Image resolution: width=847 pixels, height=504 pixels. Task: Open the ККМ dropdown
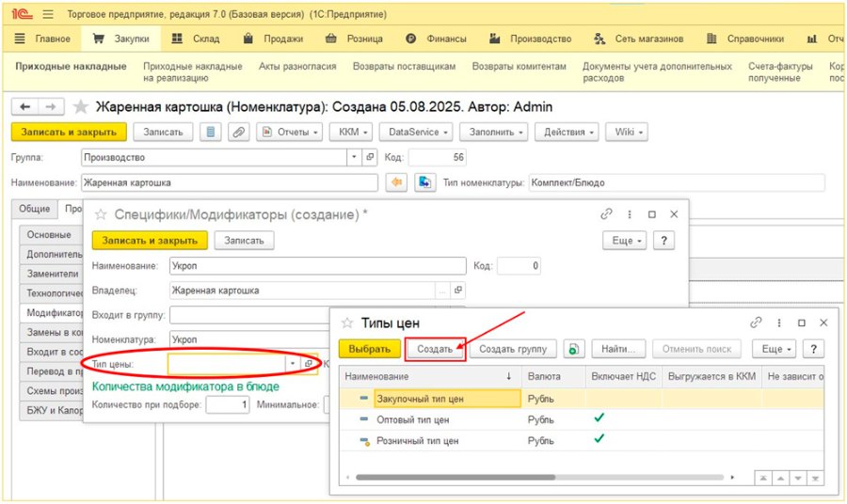click(x=353, y=133)
